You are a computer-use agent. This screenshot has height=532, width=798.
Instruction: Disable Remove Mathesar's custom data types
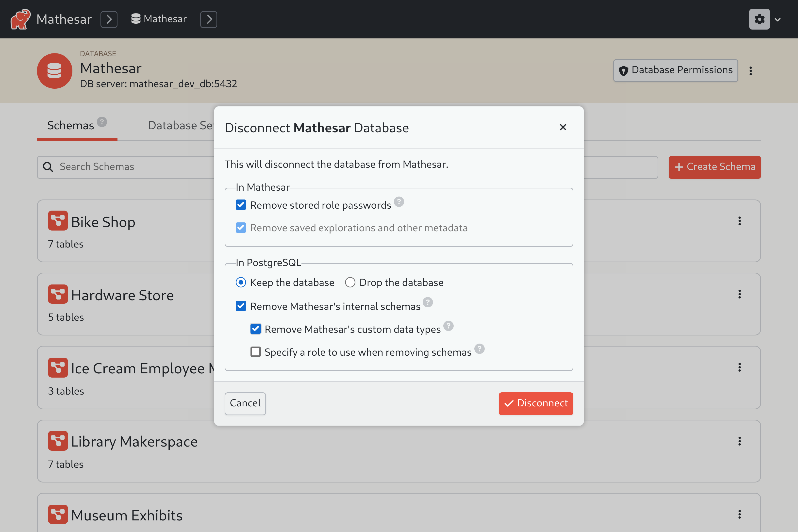[255, 328]
